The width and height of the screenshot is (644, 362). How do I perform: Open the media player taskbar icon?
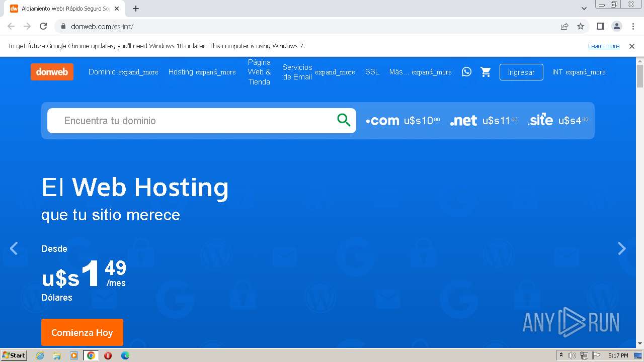(x=74, y=355)
